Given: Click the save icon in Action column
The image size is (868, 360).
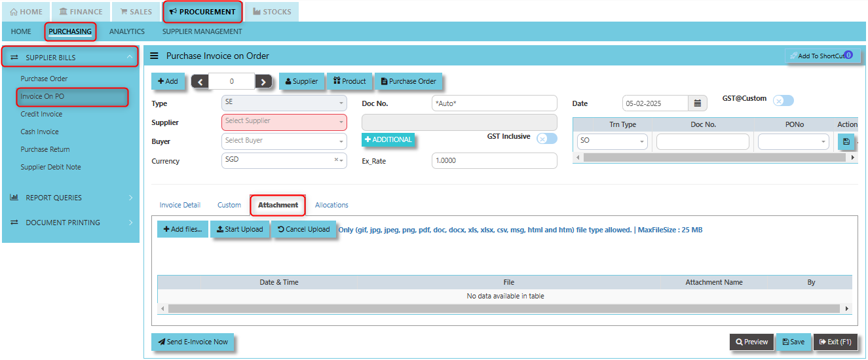Looking at the screenshot, I should pyautogui.click(x=846, y=141).
